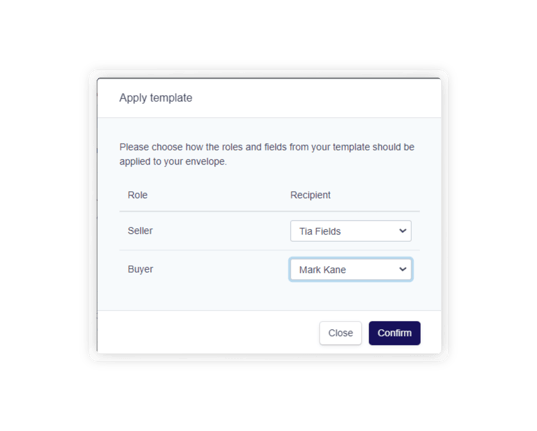Click blank space between Buyer label and dropdown
The height and width of the screenshot is (431, 537).
221,269
